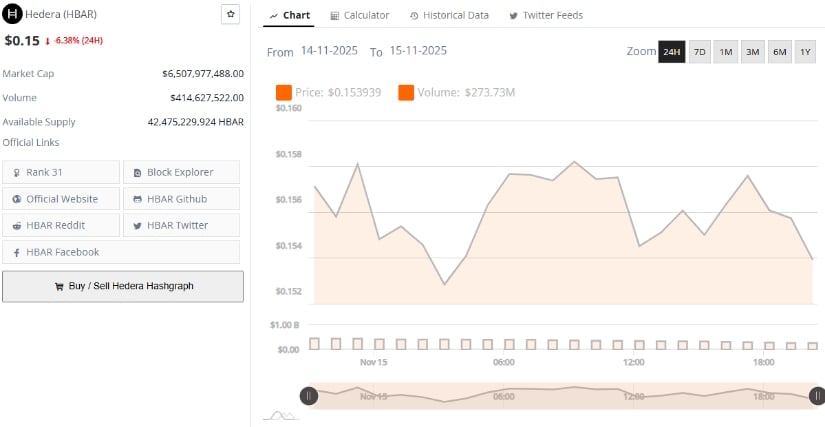This screenshot has height=427, width=825.
Task: Visit the Official Website link
Action: click(61, 199)
